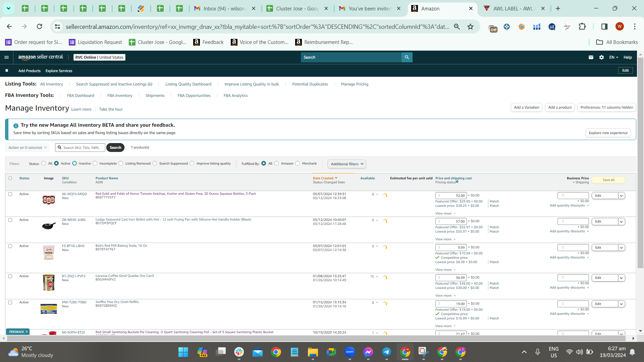Open File Explorer from the taskbar
Screen dimensions: 644x362
coord(313,352)
